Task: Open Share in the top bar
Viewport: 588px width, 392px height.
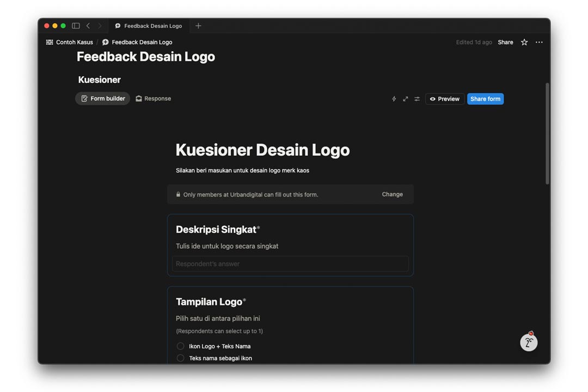Action: pos(505,42)
